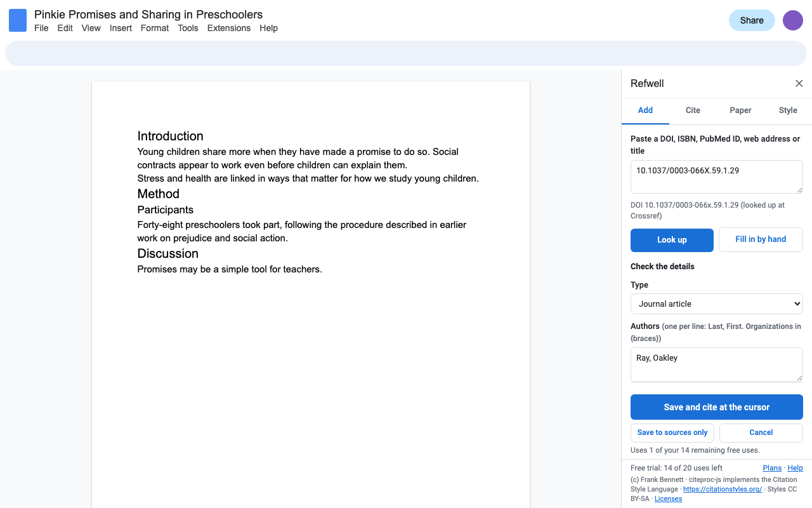Click Save to sources only button
Image resolution: width=812 pixels, height=508 pixels.
672,432
